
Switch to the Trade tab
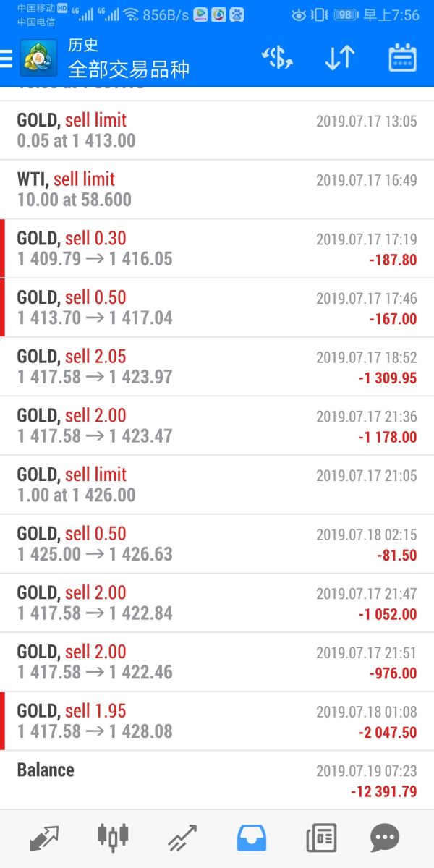pyautogui.click(x=182, y=838)
